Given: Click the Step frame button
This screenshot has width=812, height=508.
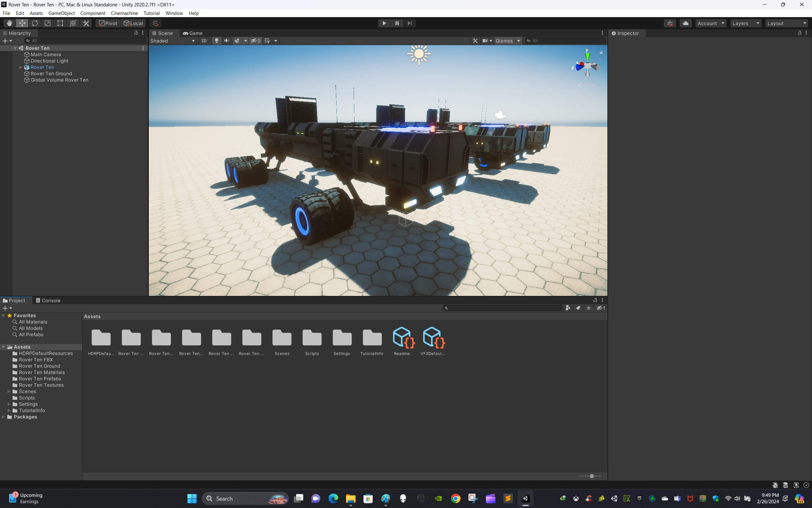Looking at the screenshot, I should pos(410,23).
